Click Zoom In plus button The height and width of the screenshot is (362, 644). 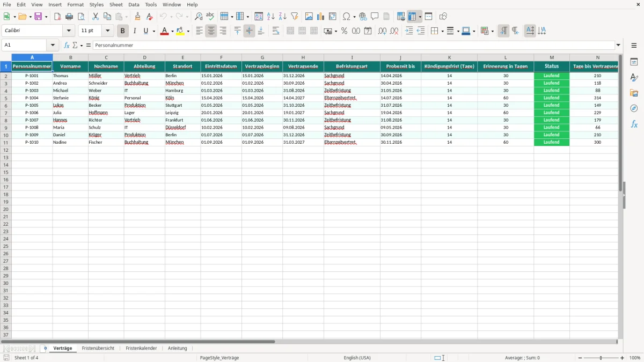point(623,358)
